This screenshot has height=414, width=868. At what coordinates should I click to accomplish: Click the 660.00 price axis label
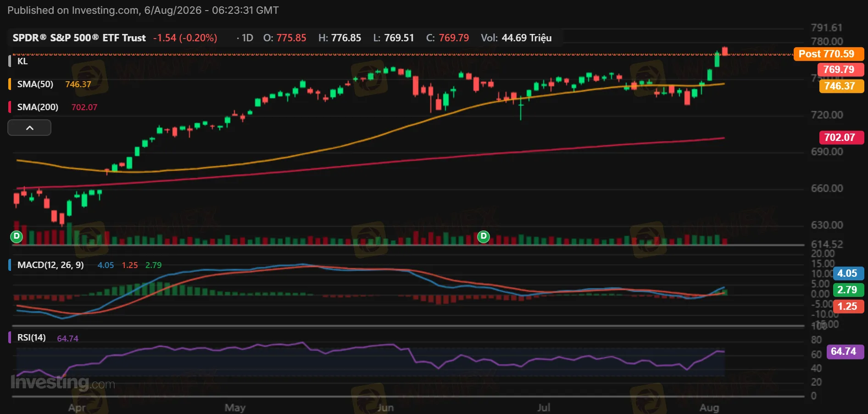[x=827, y=188]
